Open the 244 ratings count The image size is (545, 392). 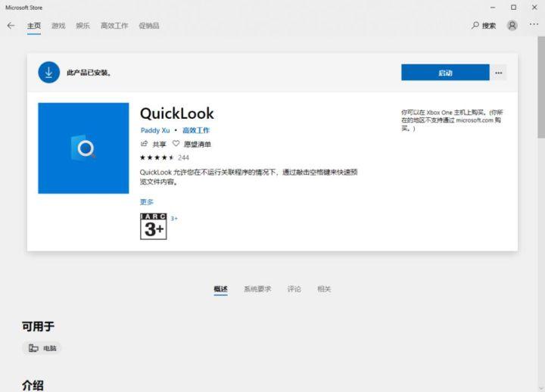click(x=183, y=157)
